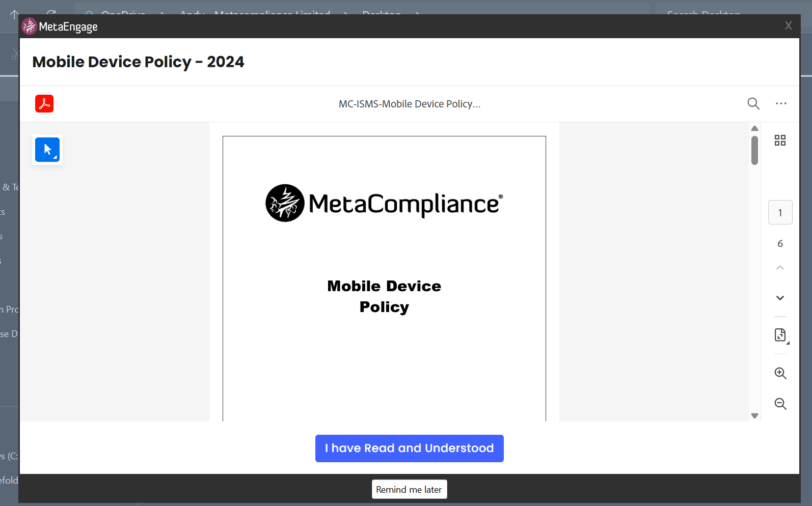812x506 pixels.
Task: Click the I have Read and Understood button
Action: pos(410,448)
